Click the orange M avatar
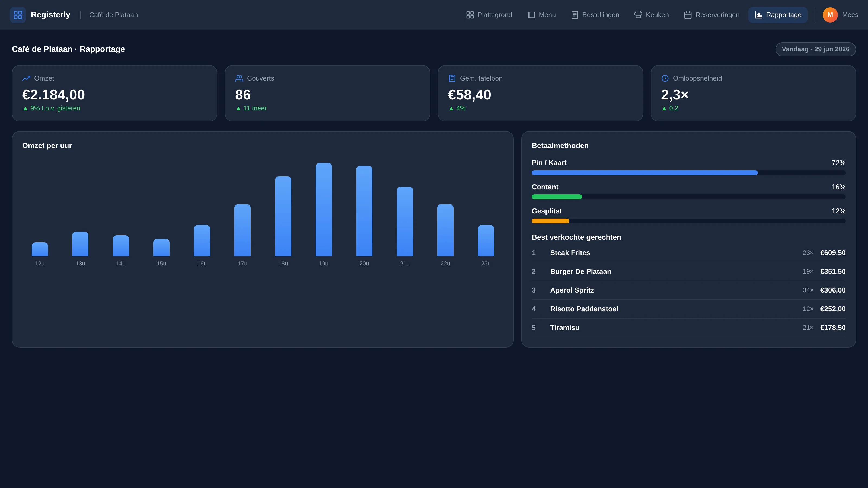Image resolution: width=868 pixels, height=488 pixels. 830,15
